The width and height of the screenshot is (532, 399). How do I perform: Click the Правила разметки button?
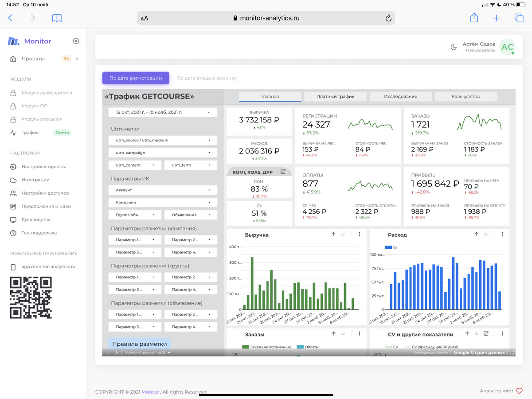click(140, 344)
